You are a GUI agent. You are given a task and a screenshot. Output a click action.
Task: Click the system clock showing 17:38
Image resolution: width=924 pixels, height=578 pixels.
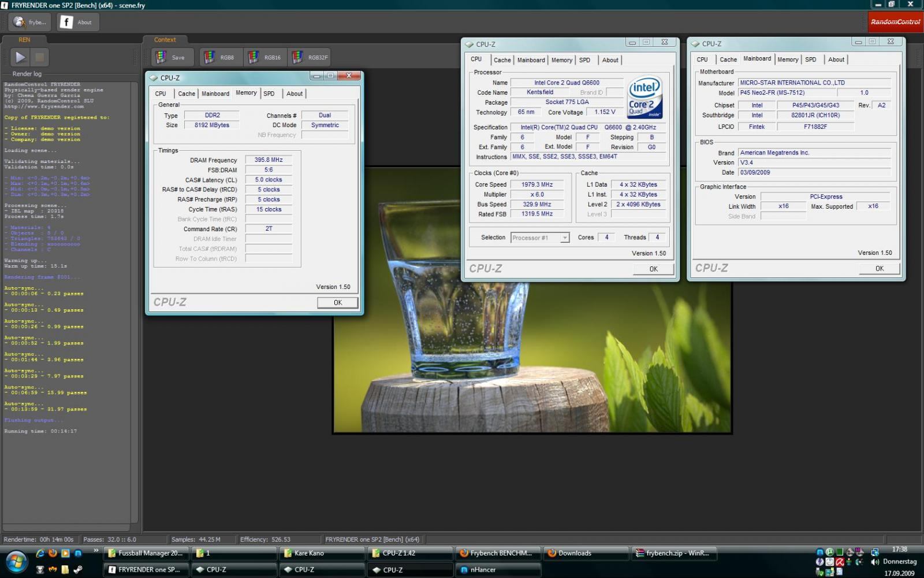coord(899,550)
